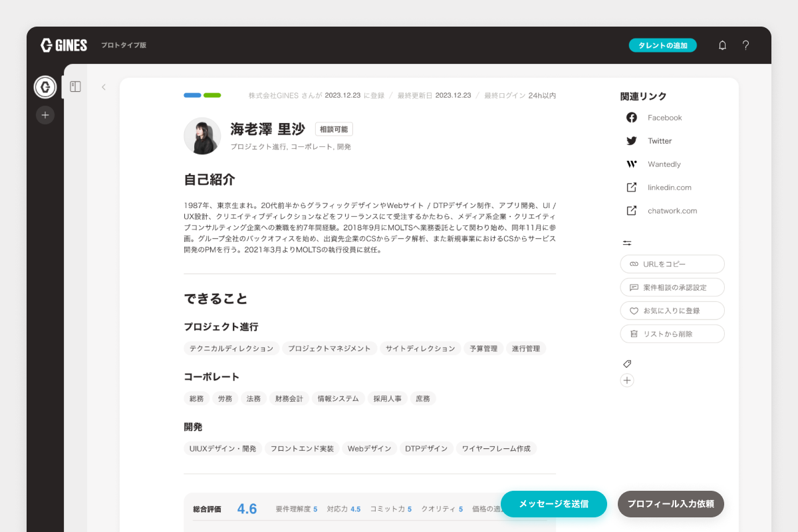
Task: Open Wantedly via its W icon
Action: (630, 164)
